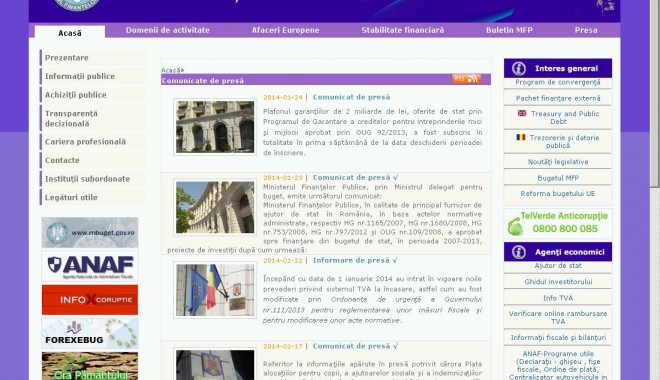Image resolution: width=660 pixels, height=380 pixels.
Task: Open Prezentare in left sidebar
Action: tap(92, 58)
